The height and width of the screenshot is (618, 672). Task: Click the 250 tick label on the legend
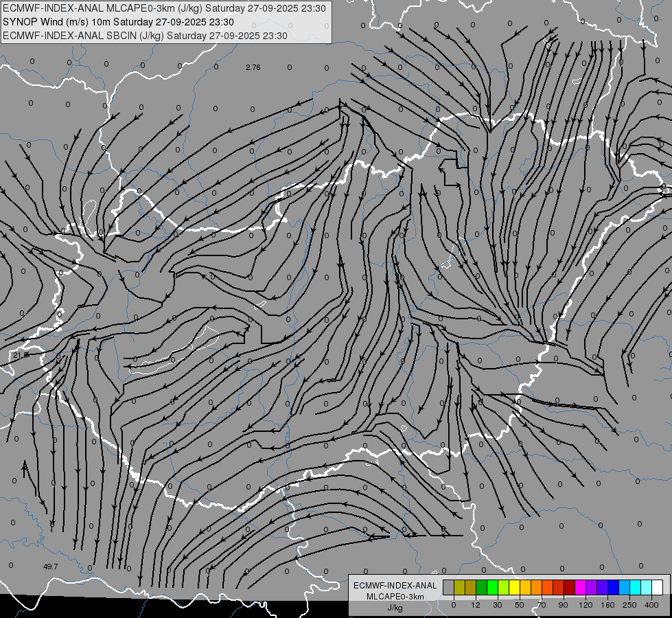[x=629, y=605]
